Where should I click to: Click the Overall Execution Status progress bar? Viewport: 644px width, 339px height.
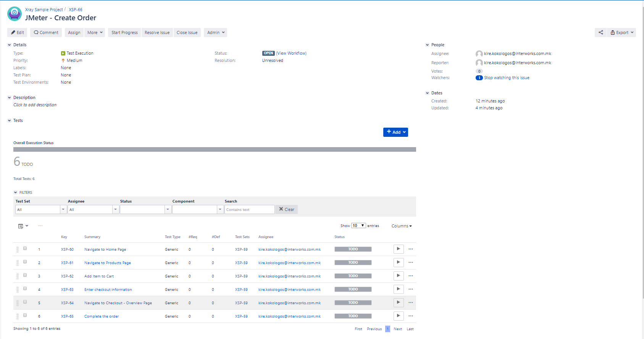[x=215, y=150]
